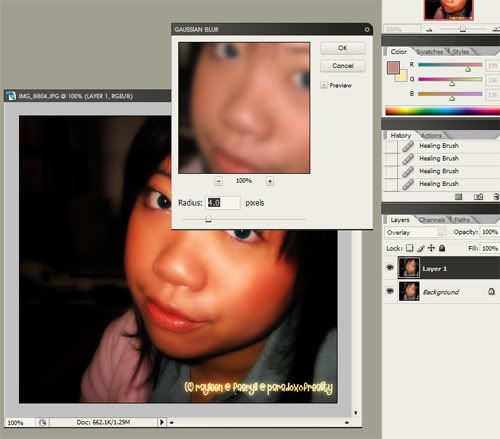
Task: Lock layer position with move lock icon
Action: [x=431, y=248]
